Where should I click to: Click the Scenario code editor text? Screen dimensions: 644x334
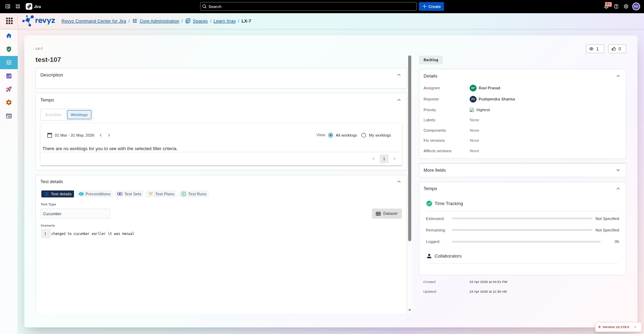point(93,234)
